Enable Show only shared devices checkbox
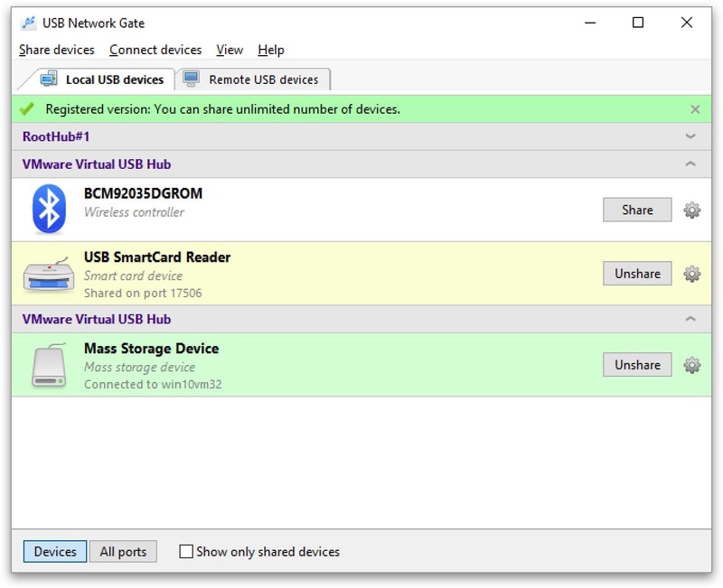The height and width of the screenshot is (588, 723). tap(186, 551)
